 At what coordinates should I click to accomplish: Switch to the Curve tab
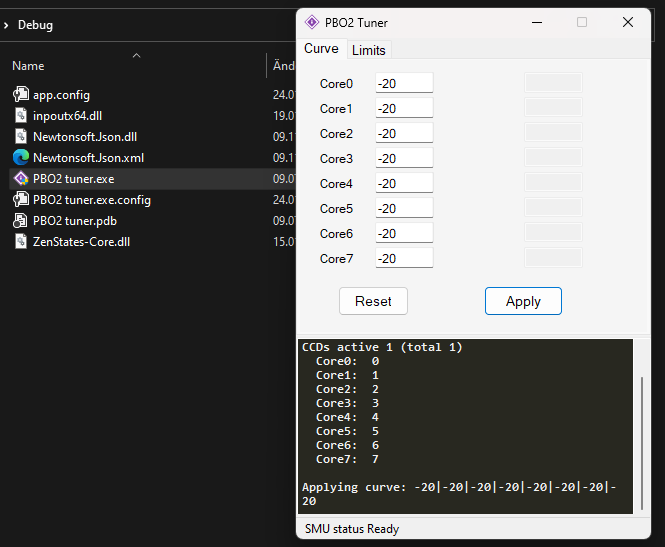point(321,49)
